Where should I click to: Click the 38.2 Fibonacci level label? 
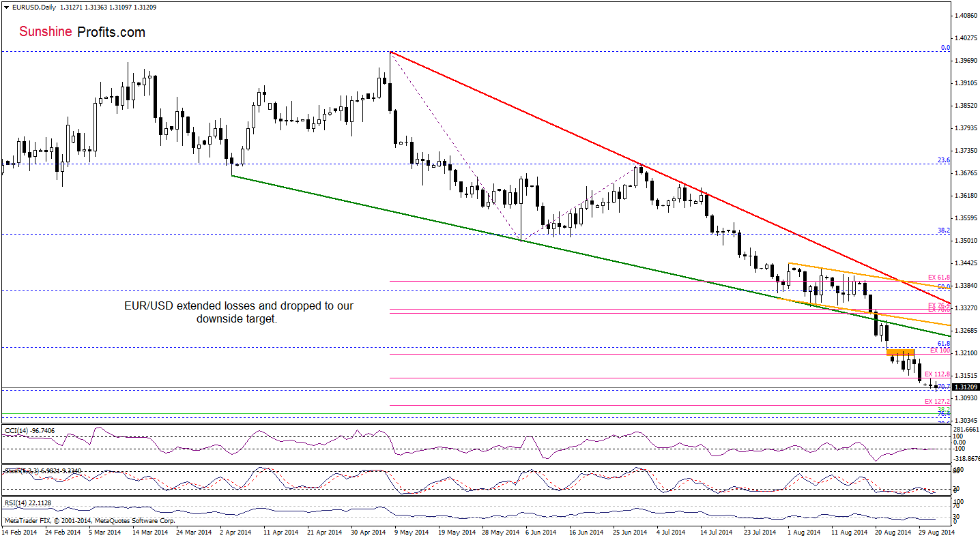944,230
